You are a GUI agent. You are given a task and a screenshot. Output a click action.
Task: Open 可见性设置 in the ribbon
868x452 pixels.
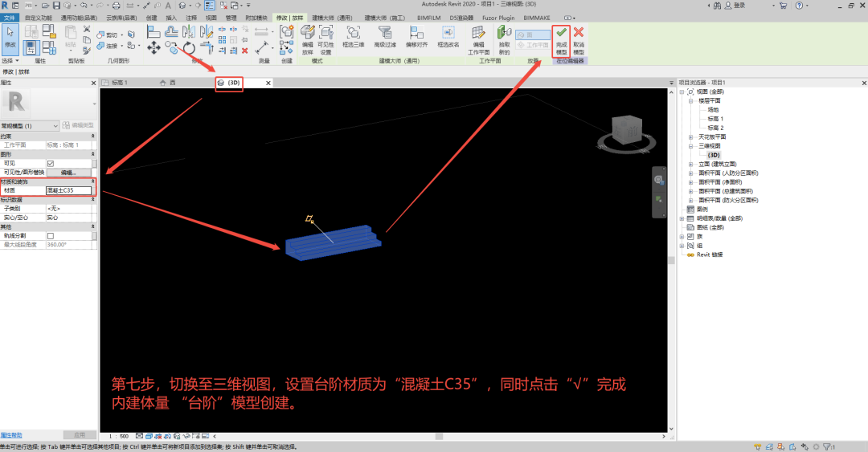(x=326, y=40)
